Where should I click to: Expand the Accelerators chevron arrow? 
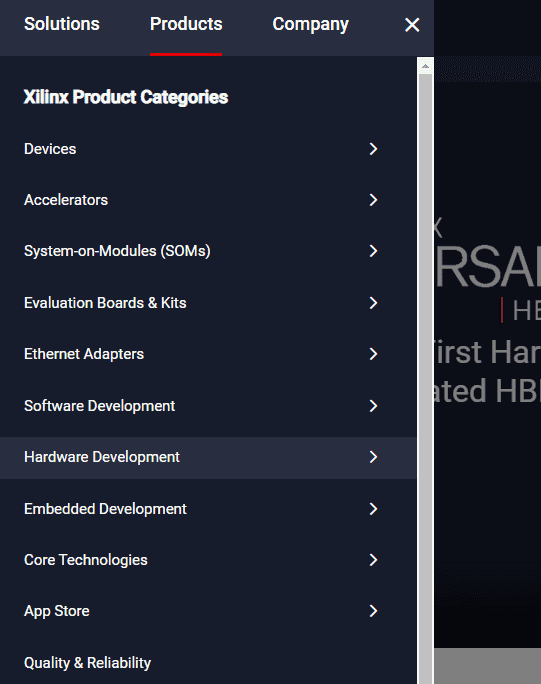tap(373, 200)
